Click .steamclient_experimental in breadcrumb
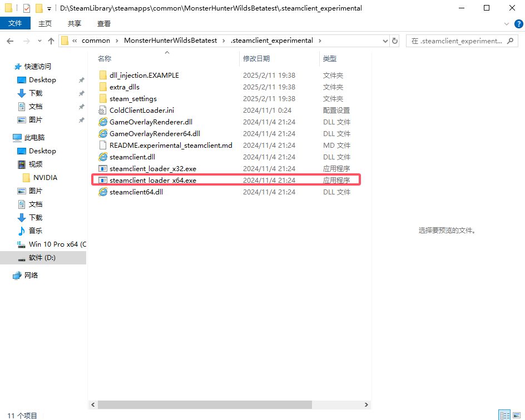Image resolution: width=525 pixels, height=420 pixels. 272,41
